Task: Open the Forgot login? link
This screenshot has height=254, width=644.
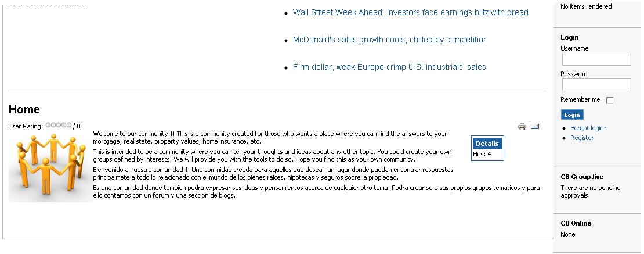Action: [588, 128]
